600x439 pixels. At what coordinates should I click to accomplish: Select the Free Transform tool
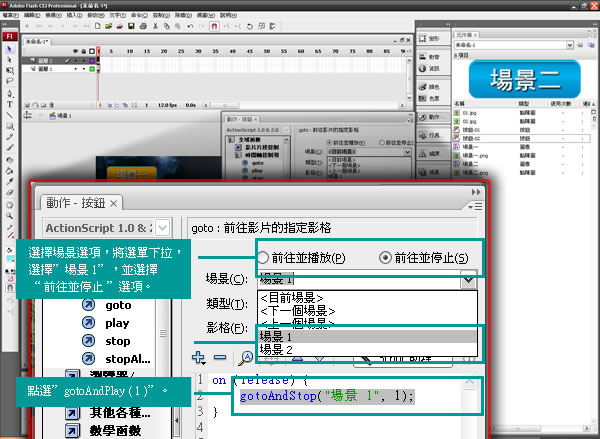pos(10,70)
